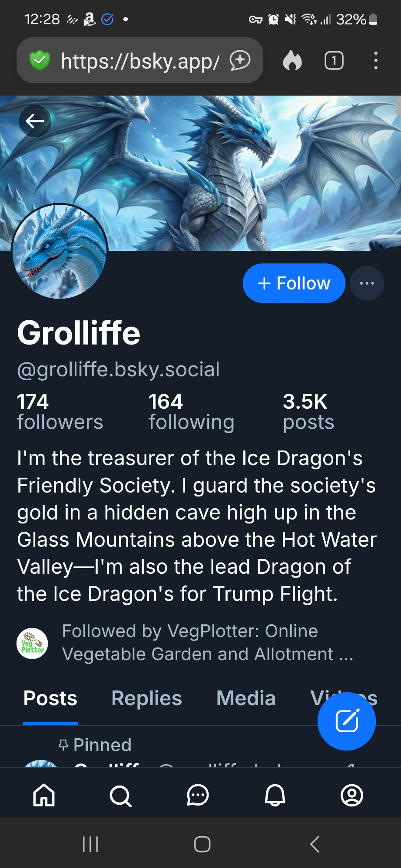Open the browser three-dot menu
Image resolution: width=401 pixels, height=868 pixels.
point(376,60)
